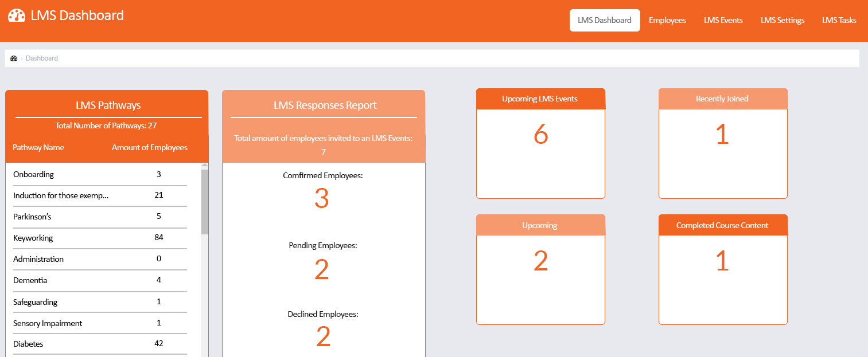Switch to the LMS Events tab
The height and width of the screenshot is (357, 868).
[723, 20]
